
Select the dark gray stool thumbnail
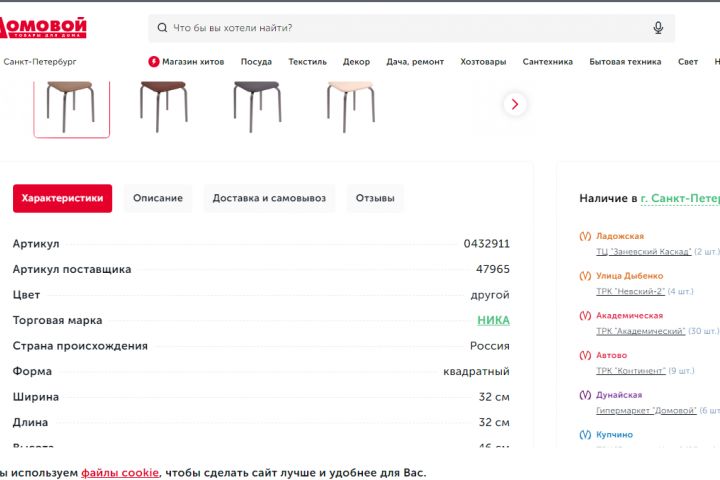click(257, 103)
